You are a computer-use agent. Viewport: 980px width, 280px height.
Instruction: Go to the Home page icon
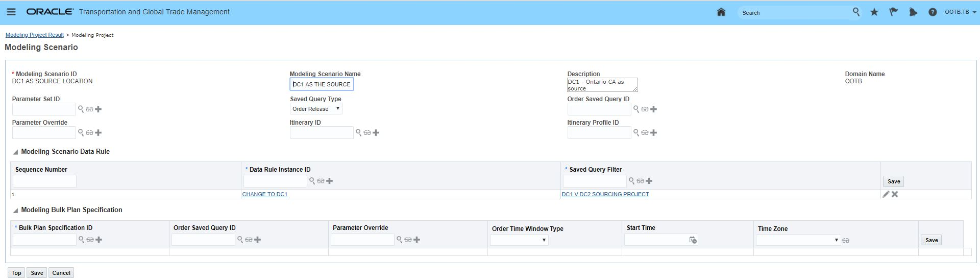pyautogui.click(x=721, y=12)
